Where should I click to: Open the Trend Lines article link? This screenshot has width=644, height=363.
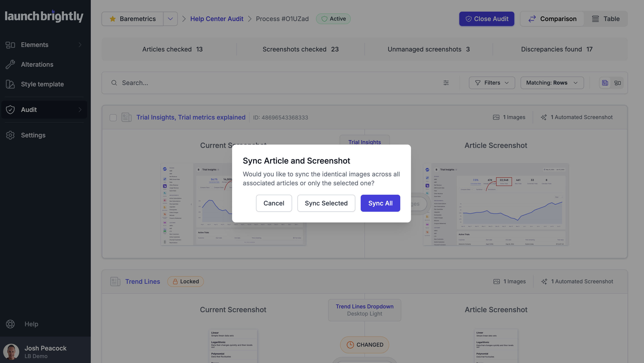point(142,282)
